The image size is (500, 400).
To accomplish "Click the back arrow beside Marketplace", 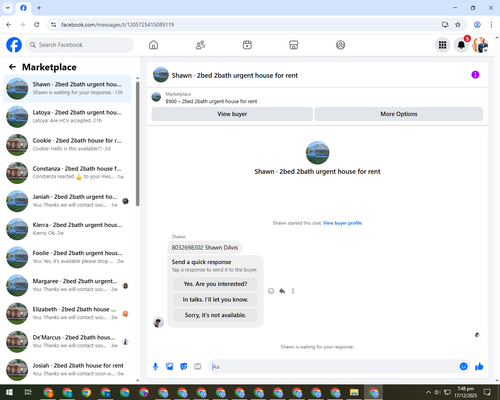I will point(12,67).
